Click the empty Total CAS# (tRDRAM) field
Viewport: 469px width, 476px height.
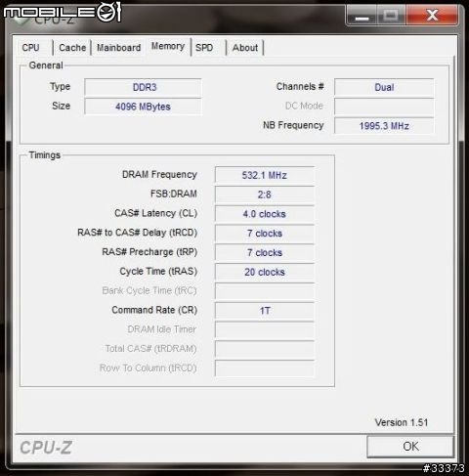pos(265,349)
